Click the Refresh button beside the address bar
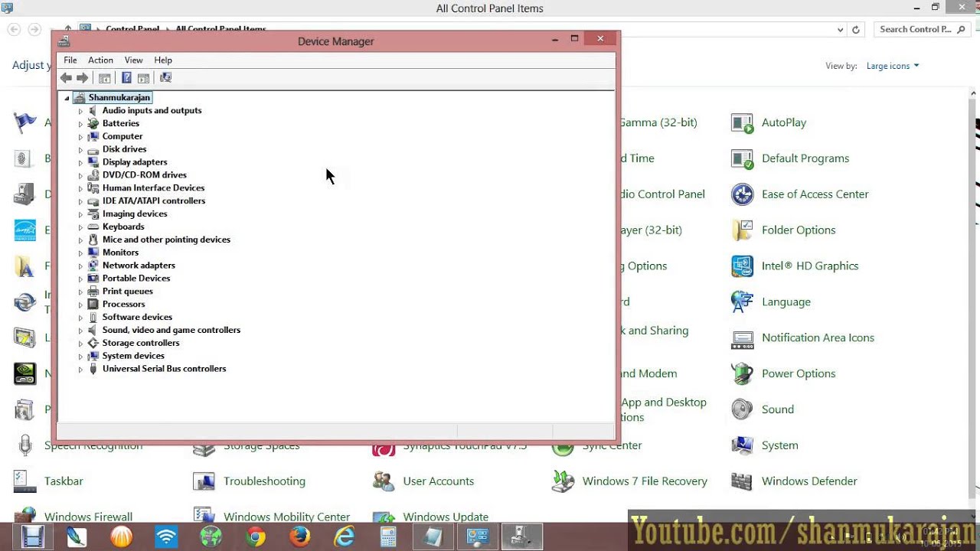 (856, 30)
